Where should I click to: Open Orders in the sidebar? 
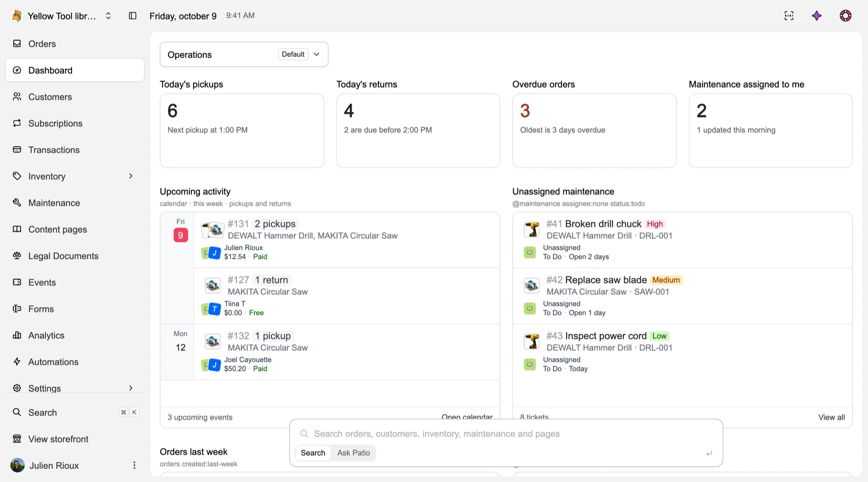tap(75, 44)
